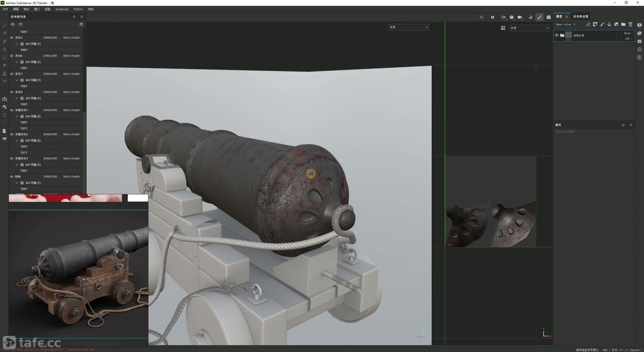The image size is (644, 352).
Task: Toggle visibility of 木头7 texture set
Action: (12, 74)
